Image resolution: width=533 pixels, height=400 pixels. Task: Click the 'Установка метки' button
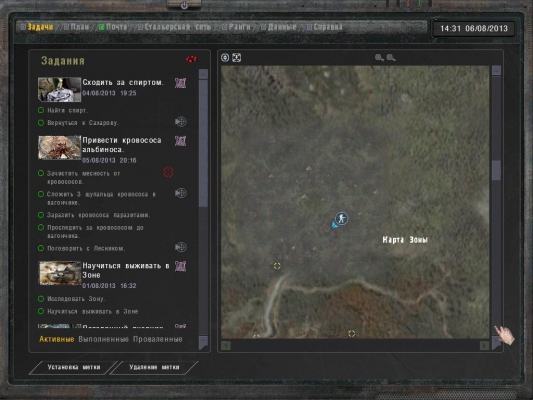[x=74, y=367]
